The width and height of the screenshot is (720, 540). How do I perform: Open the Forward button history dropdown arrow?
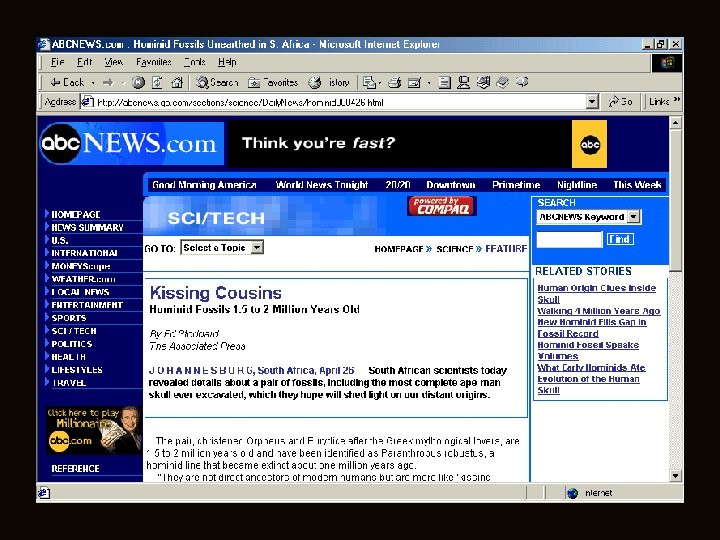pos(123,83)
